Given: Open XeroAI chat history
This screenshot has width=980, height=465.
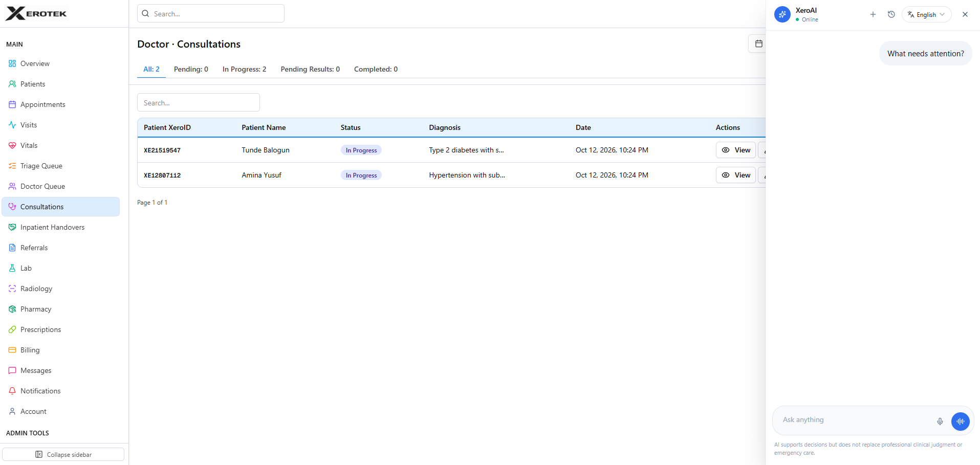Looking at the screenshot, I should point(891,14).
